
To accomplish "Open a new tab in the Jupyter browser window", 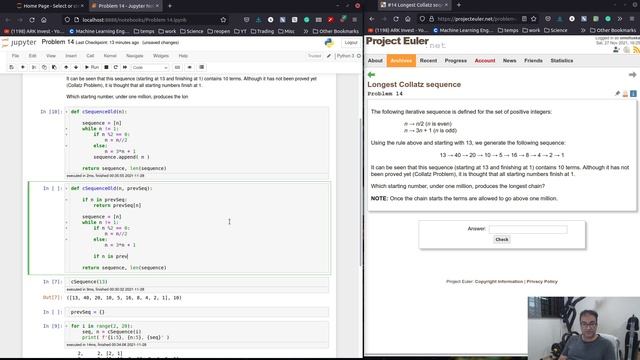I will click(x=170, y=6).
